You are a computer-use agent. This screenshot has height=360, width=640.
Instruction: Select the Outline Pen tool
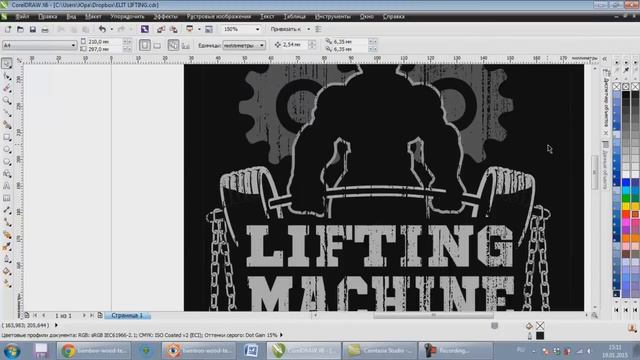pos(7,259)
